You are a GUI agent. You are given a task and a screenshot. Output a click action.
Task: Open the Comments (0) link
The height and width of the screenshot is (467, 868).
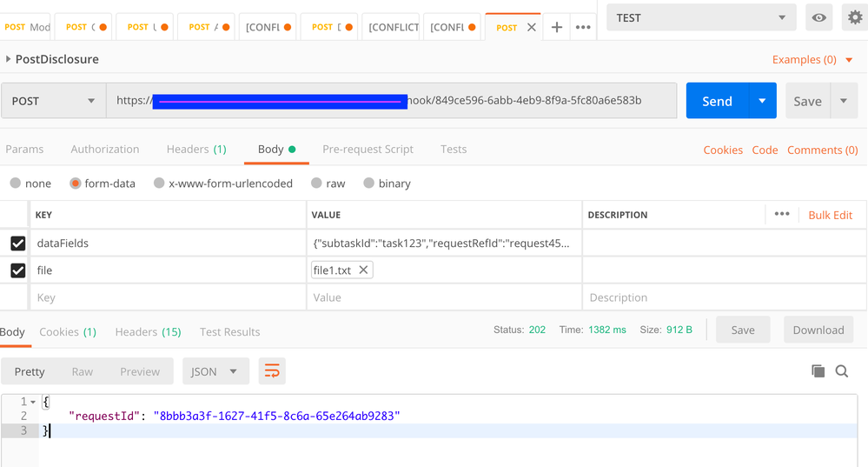point(823,150)
